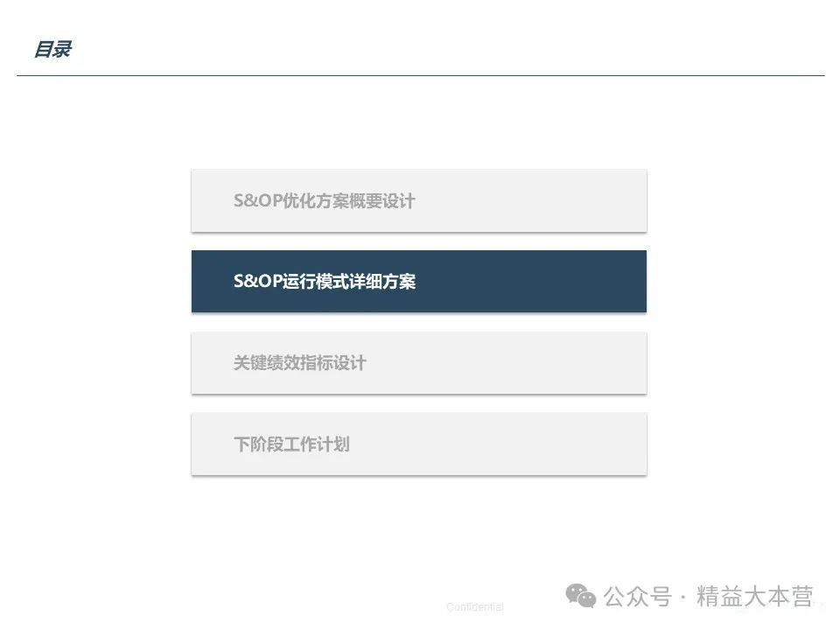Click the WeChat logo icon in the watermark

click(x=580, y=596)
